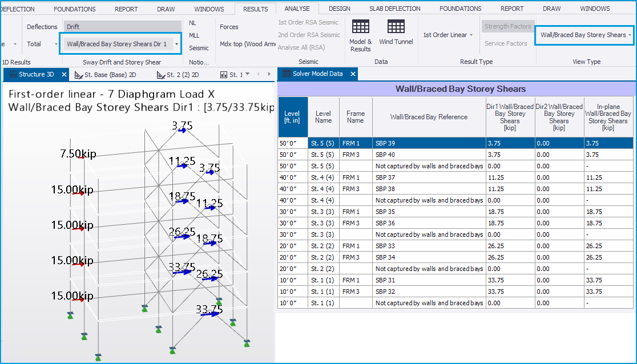Expand the View Type dropdown
Screen dimensions: 637x364
point(630,35)
